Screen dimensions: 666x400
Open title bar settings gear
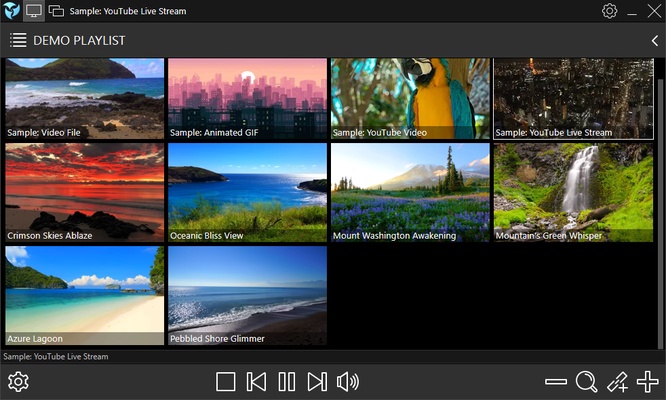pos(609,11)
